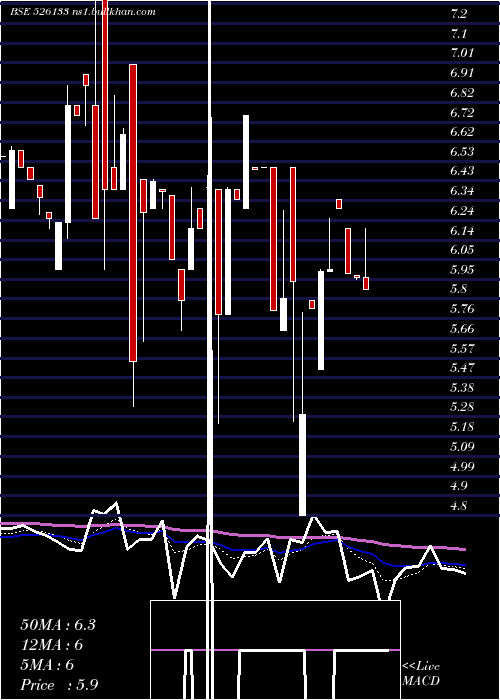The image size is (500, 700).
Task: Click the MACD histogram panel box
Action: click(275, 650)
